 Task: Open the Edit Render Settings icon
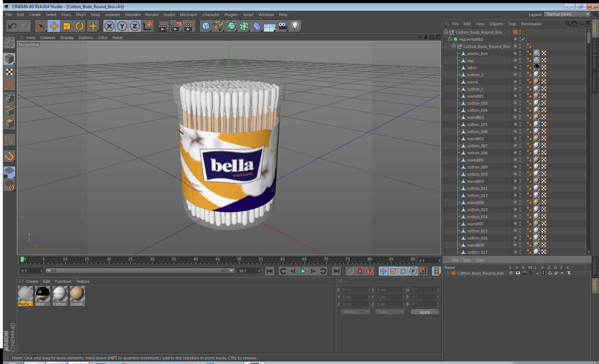pyautogui.click(x=189, y=26)
